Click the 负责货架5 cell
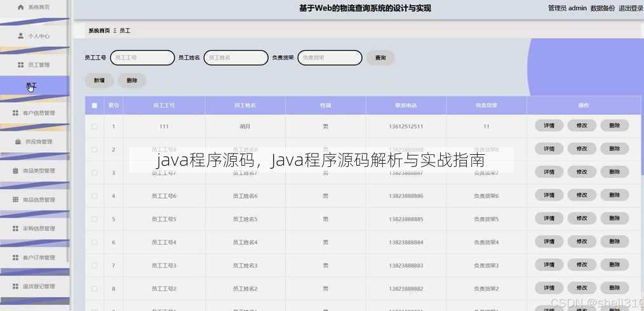This screenshot has height=311, width=644. click(x=486, y=220)
